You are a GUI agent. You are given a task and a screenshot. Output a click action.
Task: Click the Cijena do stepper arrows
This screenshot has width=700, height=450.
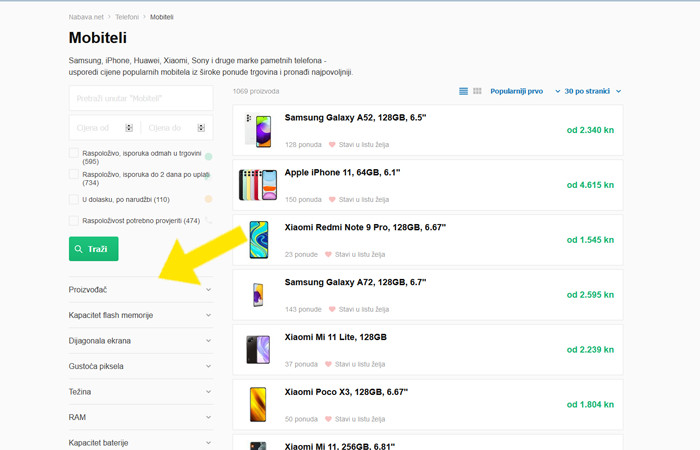coord(201,128)
